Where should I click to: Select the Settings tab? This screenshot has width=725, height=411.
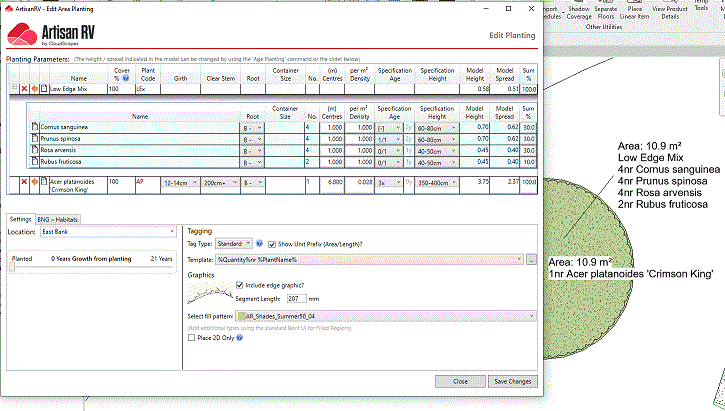pos(20,218)
